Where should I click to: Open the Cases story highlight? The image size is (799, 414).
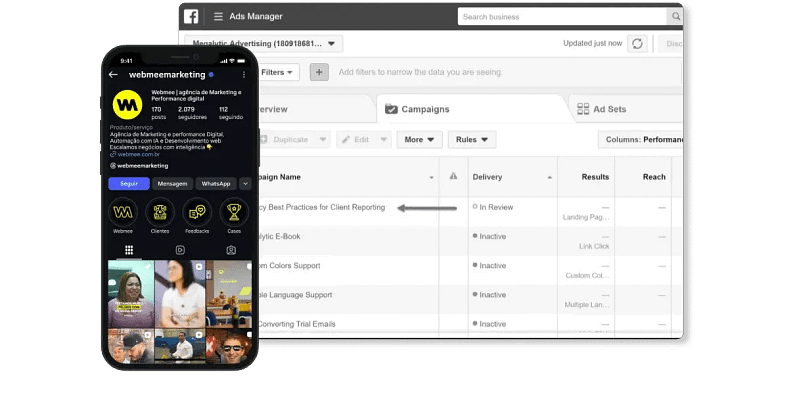point(234,212)
